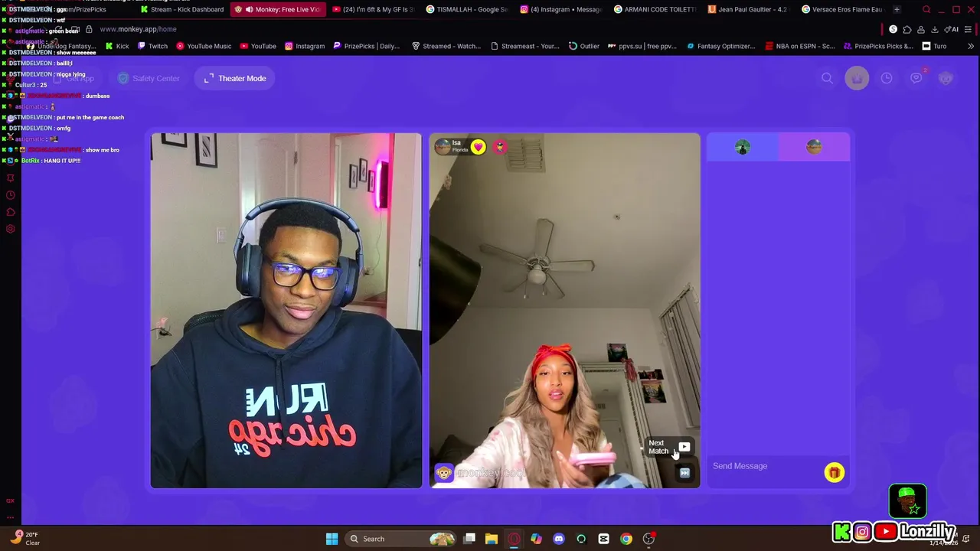Open the Twitch bookmark
The height and width of the screenshot is (551, 980).
point(152,46)
